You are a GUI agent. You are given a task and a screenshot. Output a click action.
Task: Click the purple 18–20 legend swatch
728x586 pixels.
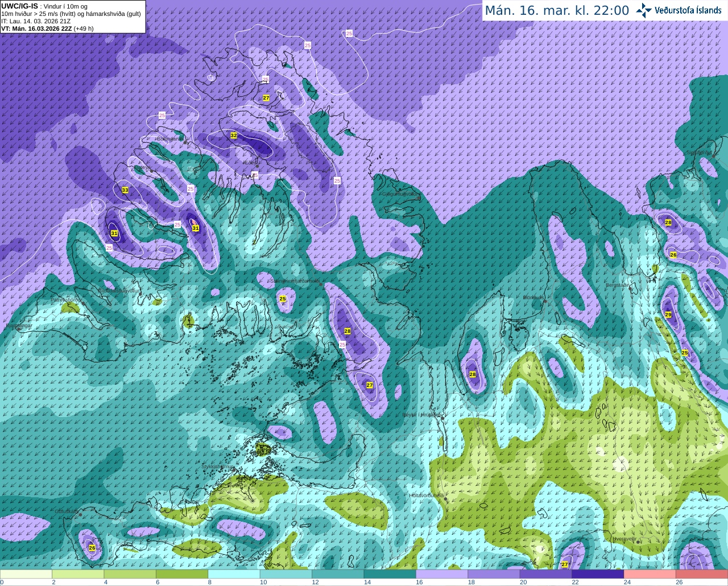494,574
